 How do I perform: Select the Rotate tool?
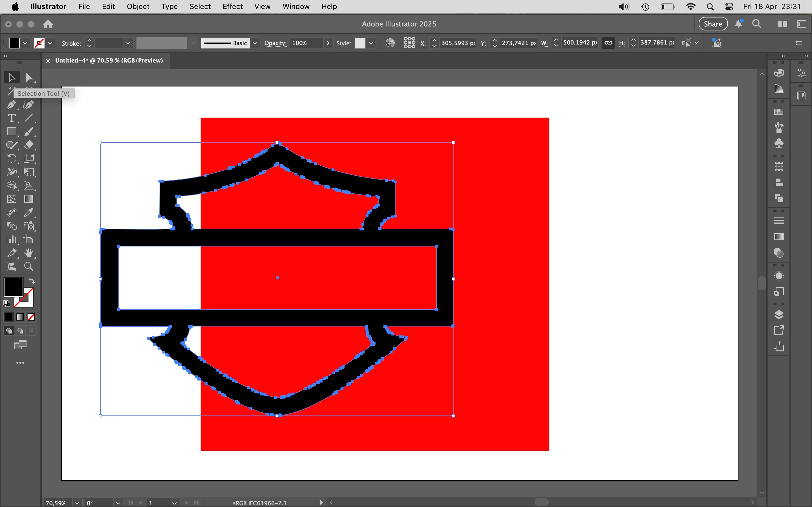pyautogui.click(x=11, y=159)
